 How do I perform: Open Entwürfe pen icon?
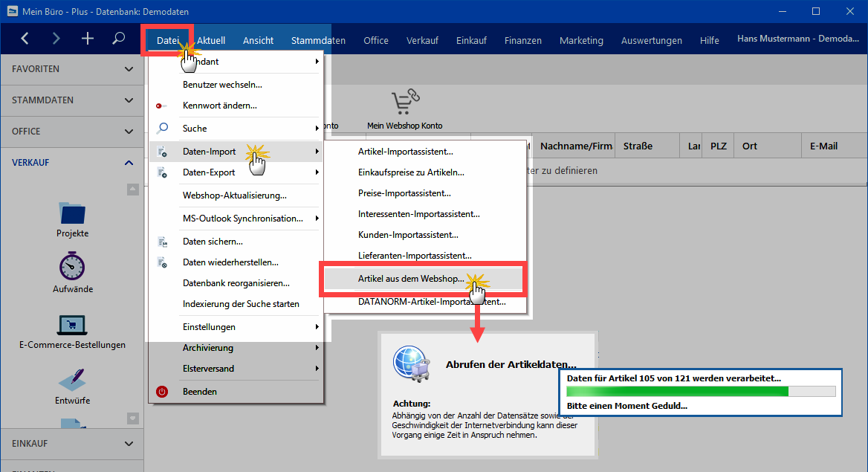point(72,380)
